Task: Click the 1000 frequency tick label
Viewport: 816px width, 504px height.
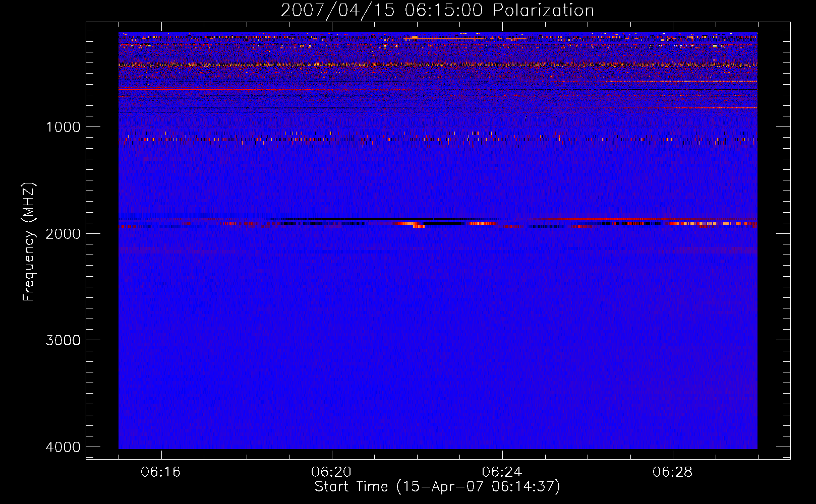Action: click(63, 127)
